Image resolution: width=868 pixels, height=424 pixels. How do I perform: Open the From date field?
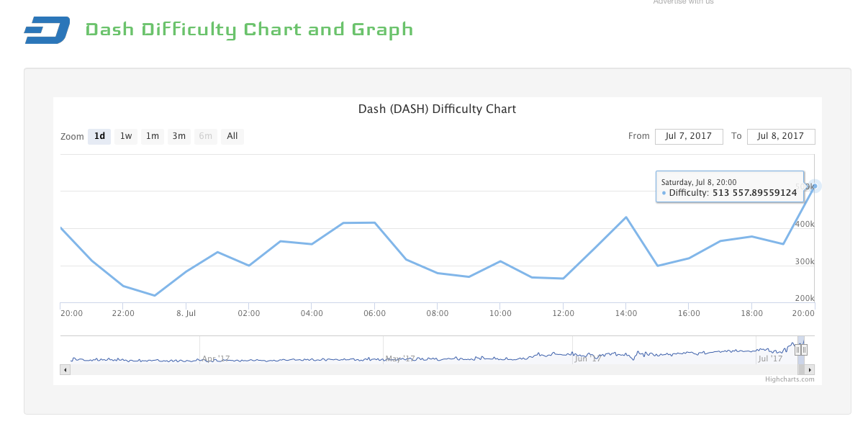689,136
